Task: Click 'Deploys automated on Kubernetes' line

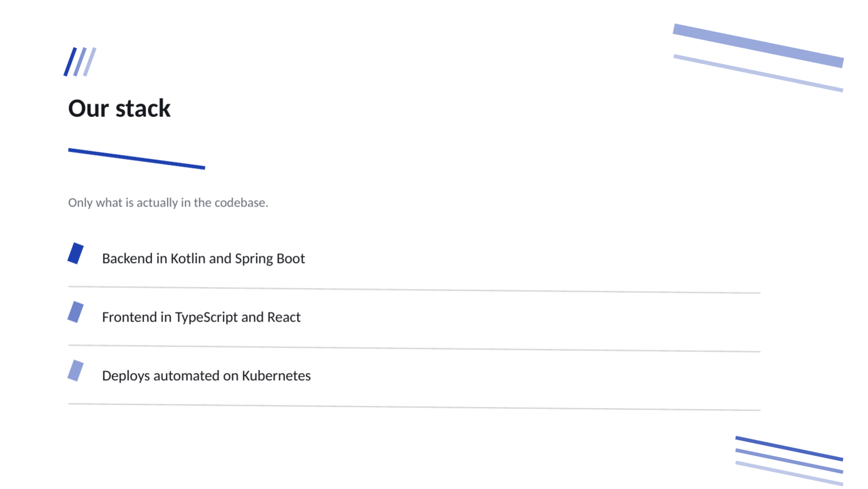Action: pos(206,375)
